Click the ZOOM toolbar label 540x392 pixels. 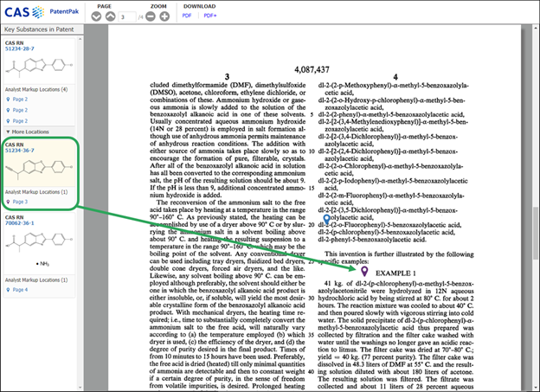point(158,6)
